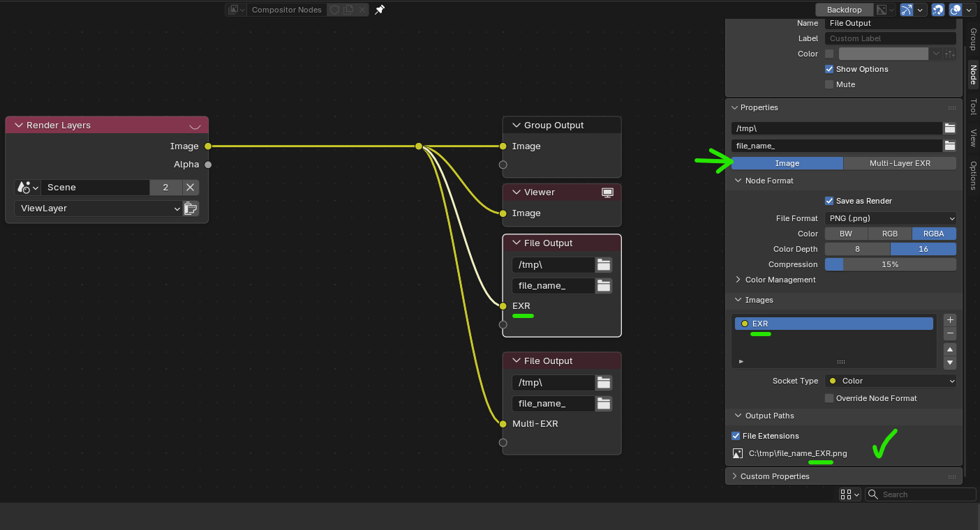Click the Viewer node monitor icon
Screen dimensions: 980x530
tap(607, 192)
